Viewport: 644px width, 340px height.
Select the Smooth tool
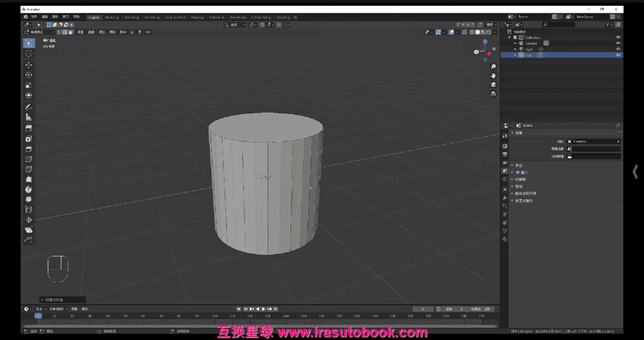point(29,200)
